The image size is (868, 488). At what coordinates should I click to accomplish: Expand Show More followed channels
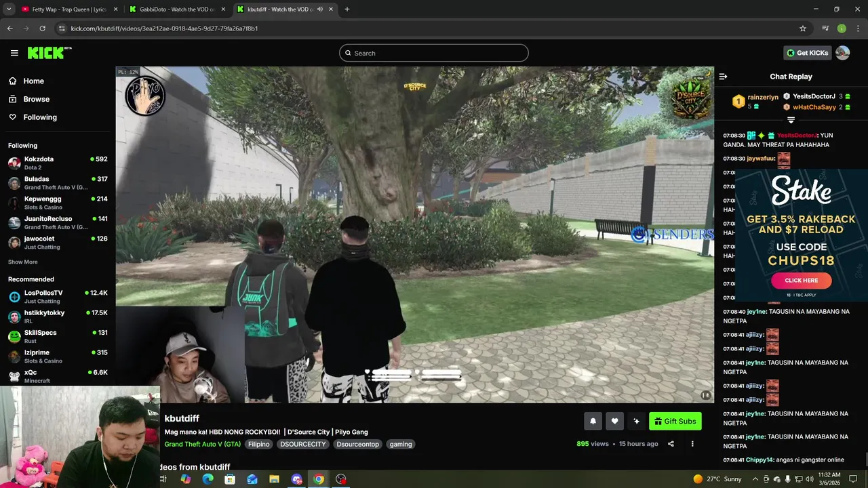point(23,262)
